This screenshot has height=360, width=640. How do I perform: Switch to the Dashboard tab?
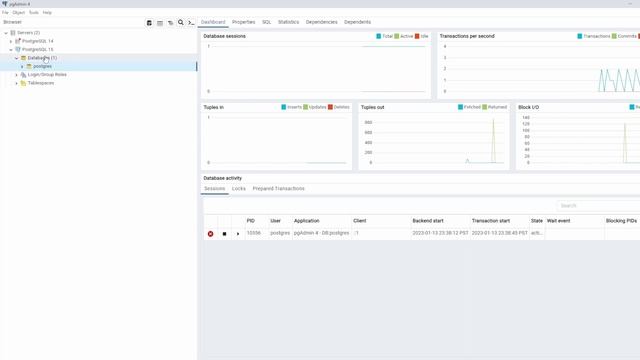coord(213,22)
